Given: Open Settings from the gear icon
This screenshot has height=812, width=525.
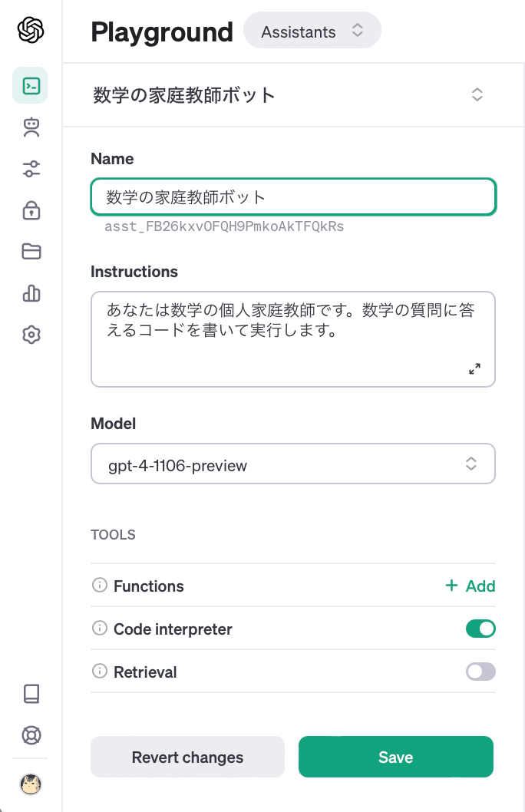Looking at the screenshot, I should click(30, 335).
